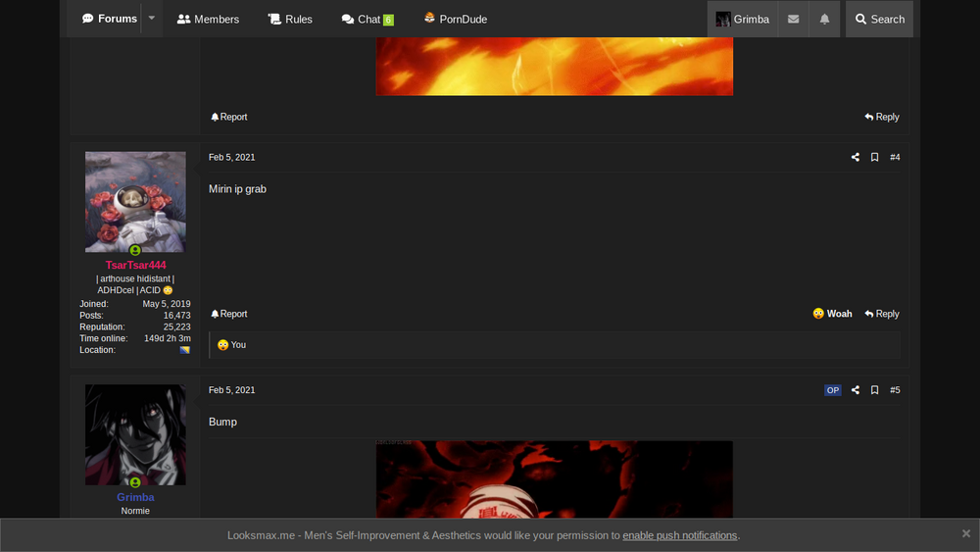
Task: Bookmark post #4
Action: click(x=874, y=158)
